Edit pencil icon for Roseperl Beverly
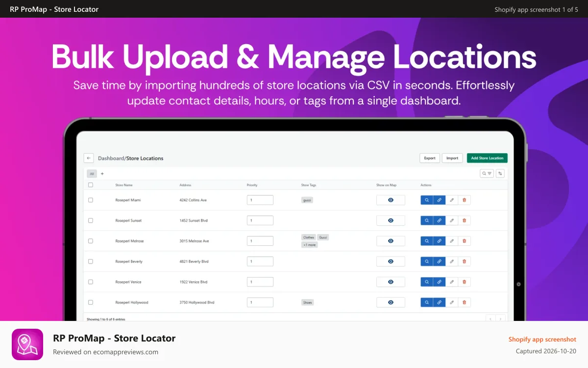 coord(452,262)
